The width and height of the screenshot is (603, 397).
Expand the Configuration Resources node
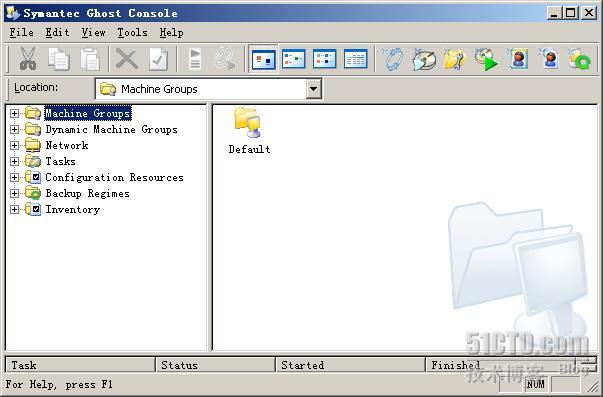[14, 177]
